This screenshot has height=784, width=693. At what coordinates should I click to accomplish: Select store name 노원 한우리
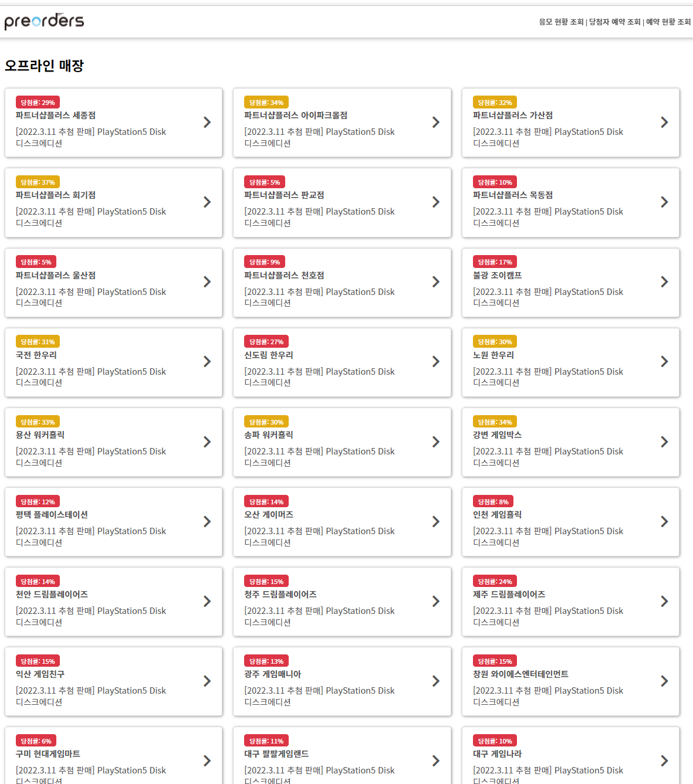pyautogui.click(x=493, y=355)
